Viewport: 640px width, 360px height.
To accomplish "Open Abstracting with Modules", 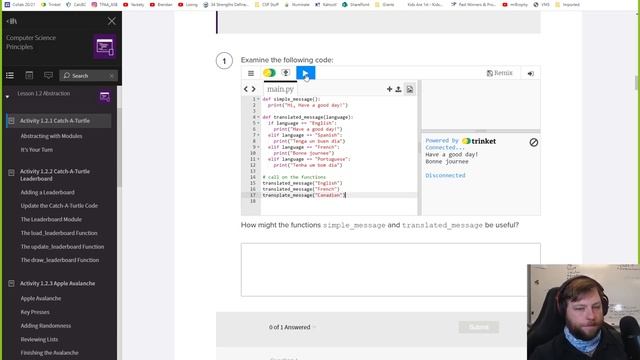I will click(x=51, y=136).
